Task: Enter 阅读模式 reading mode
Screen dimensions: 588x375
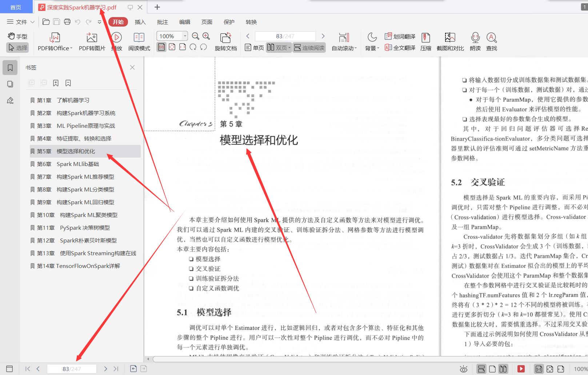Action: 139,42
